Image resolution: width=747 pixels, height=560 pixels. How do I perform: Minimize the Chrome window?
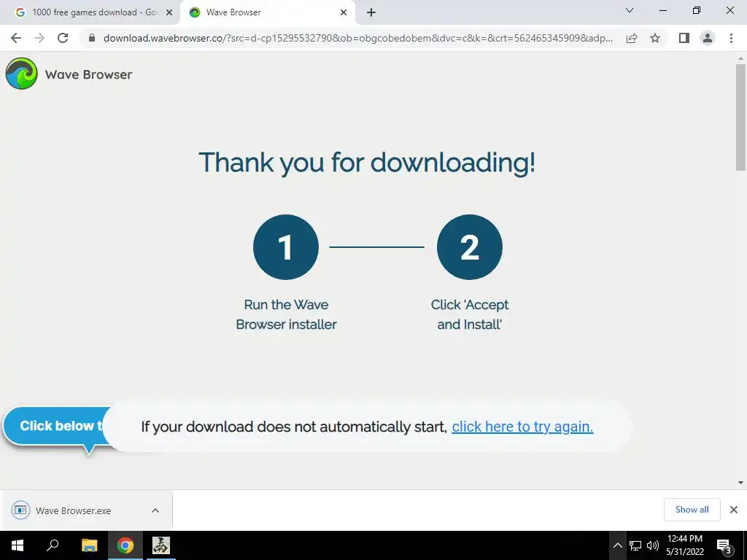pos(663,10)
